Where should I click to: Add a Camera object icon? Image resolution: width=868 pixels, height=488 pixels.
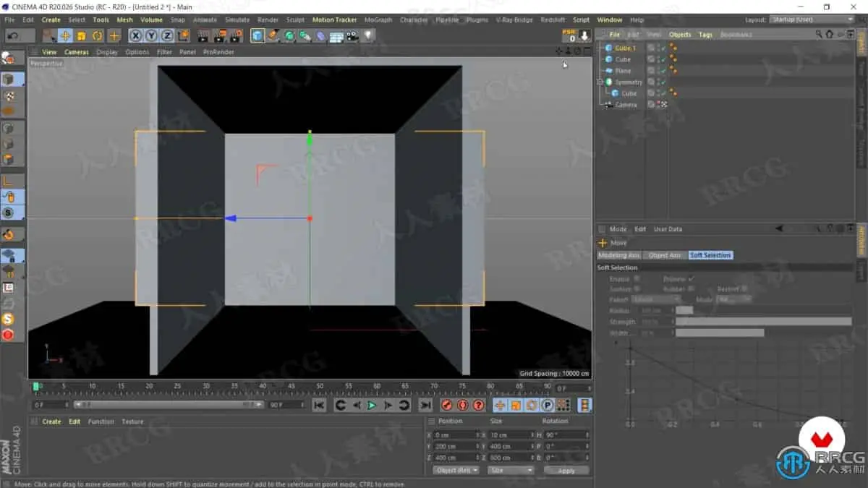pos(353,35)
